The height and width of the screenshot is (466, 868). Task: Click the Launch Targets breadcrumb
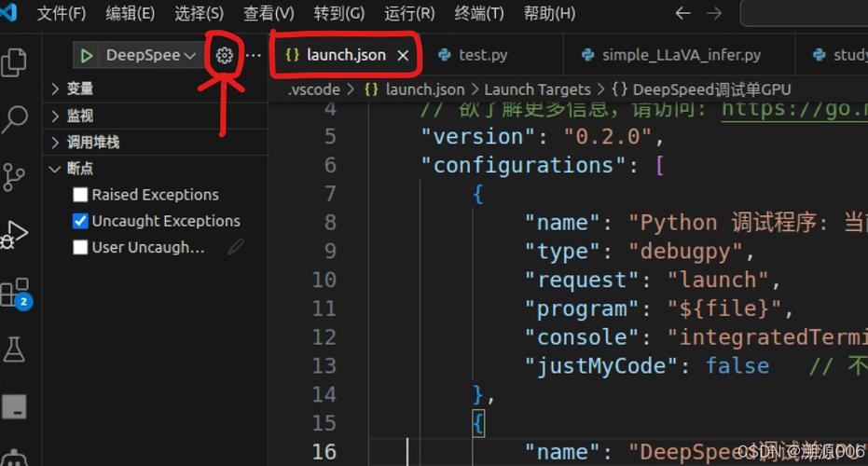coord(538,89)
